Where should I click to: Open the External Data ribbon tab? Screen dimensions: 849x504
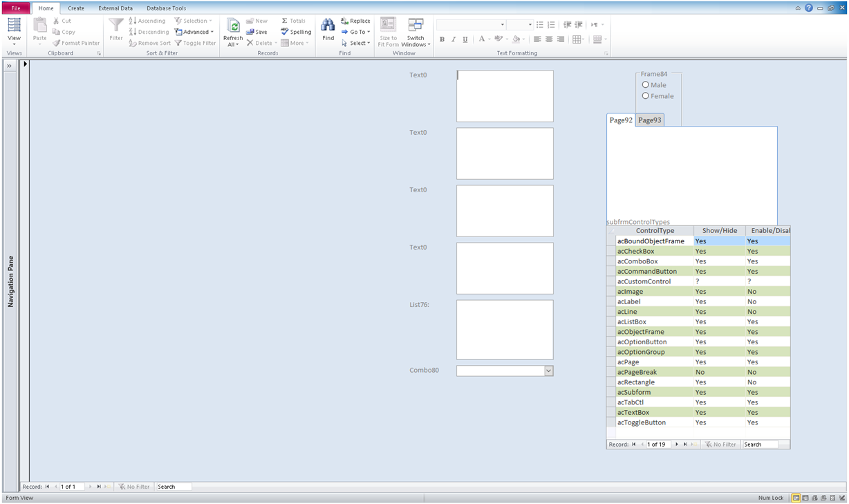(x=115, y=8)
